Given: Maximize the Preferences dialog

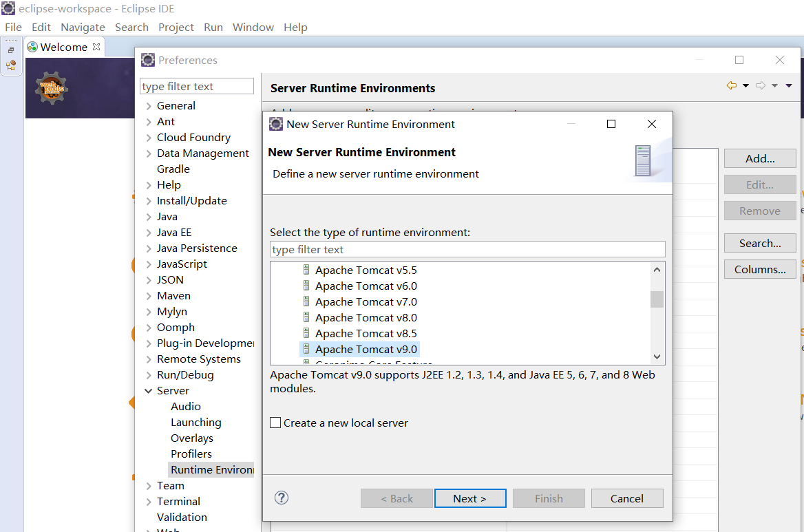Looking at the screenshot, I should pos(739,60).
